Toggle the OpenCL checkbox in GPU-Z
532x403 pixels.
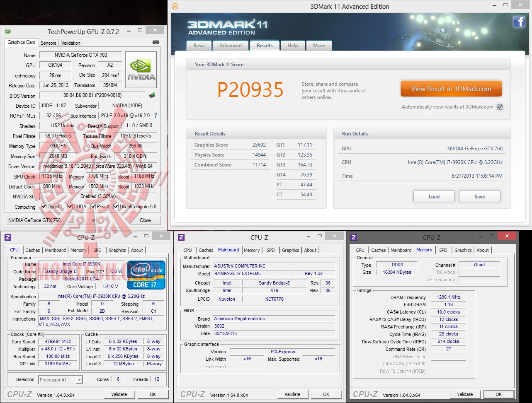(44, 207)
